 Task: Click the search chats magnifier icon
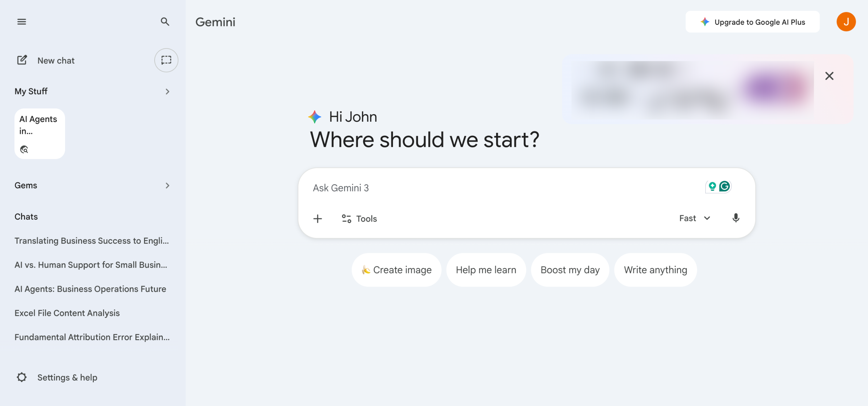click(165, 22)
